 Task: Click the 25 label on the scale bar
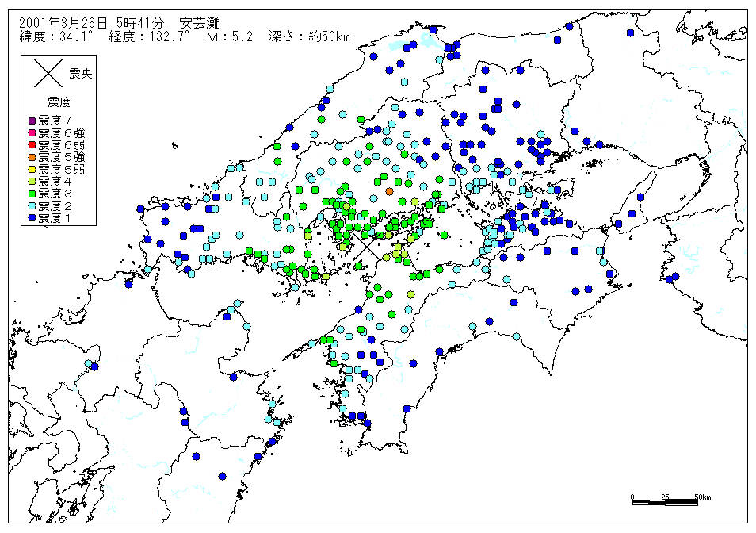coord(665,497)
